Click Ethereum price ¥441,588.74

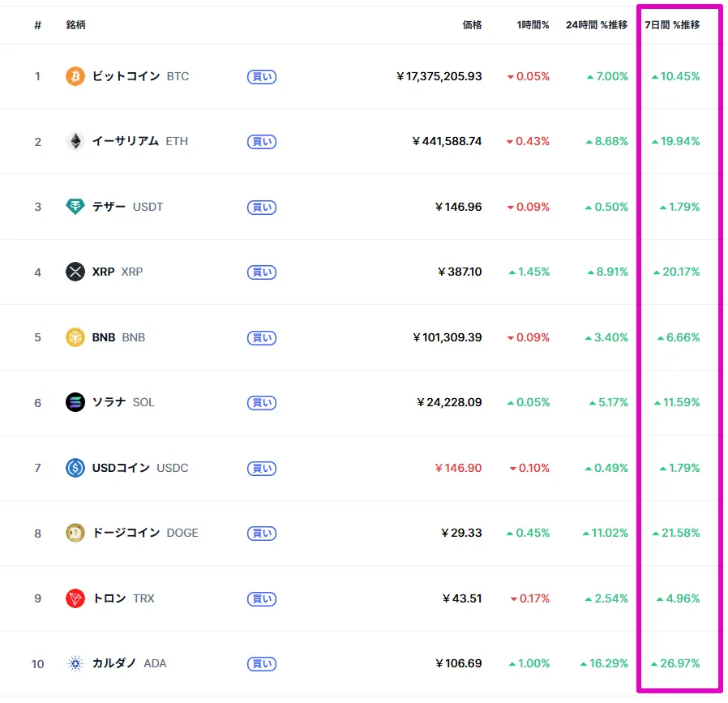(448, 141)
